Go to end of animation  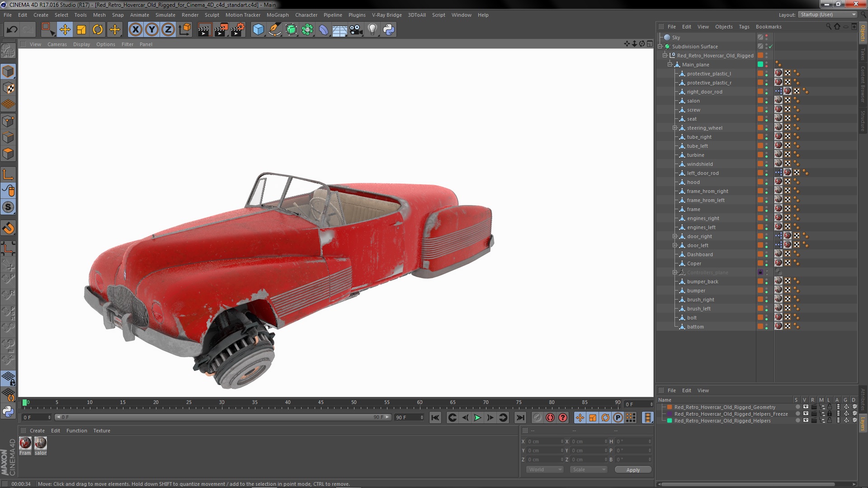(520, 418)
